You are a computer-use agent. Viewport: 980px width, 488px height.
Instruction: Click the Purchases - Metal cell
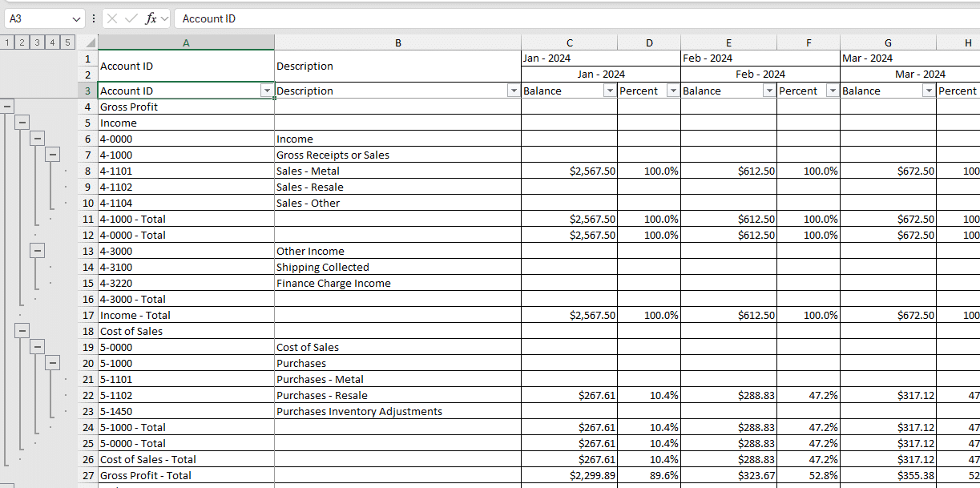[x=397, y=379]
